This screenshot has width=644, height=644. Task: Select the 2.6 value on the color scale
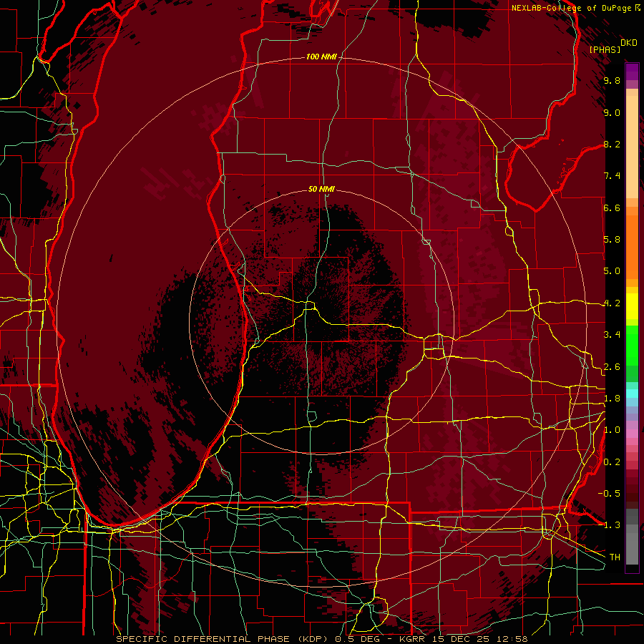(x=612, y=367)
